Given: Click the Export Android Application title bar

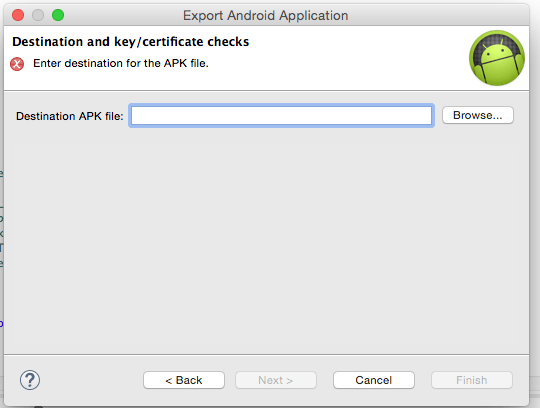Looking at the screenshot, I should tap(266, 15).
